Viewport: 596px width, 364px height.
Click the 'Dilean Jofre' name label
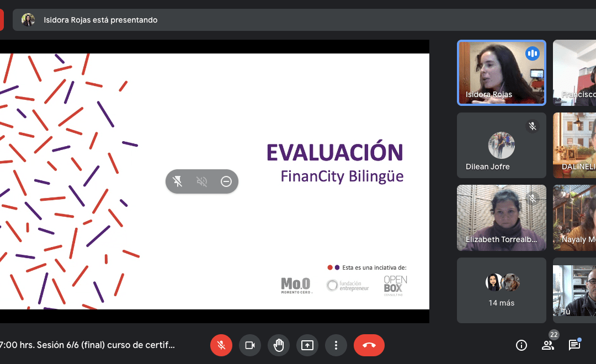click(x=488, y=167)
